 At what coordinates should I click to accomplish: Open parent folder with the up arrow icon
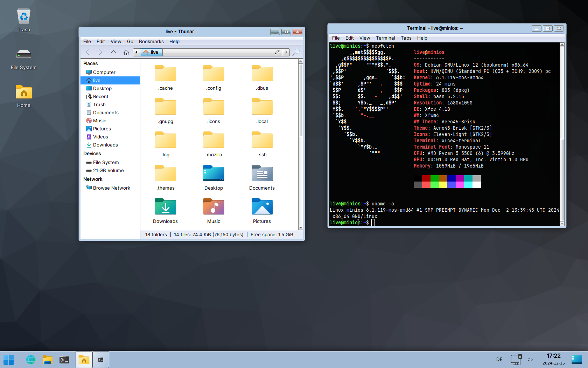pos(113,52)
